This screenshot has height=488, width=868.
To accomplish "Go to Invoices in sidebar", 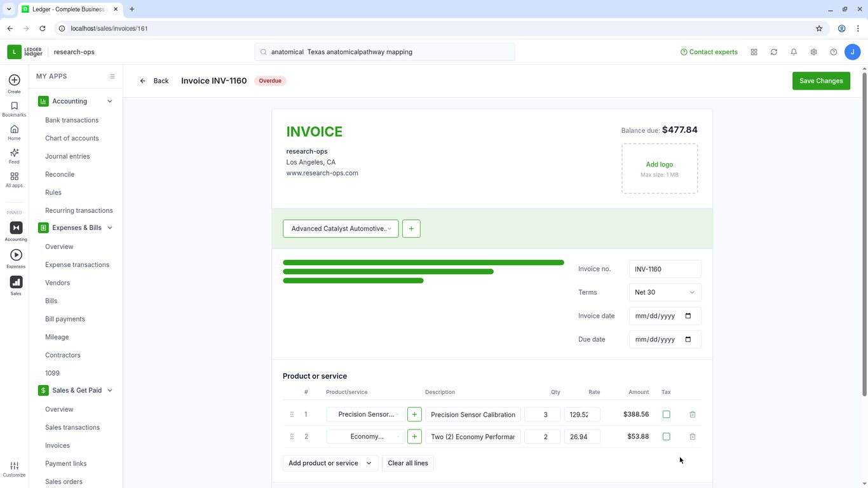I will click(57, 445).
